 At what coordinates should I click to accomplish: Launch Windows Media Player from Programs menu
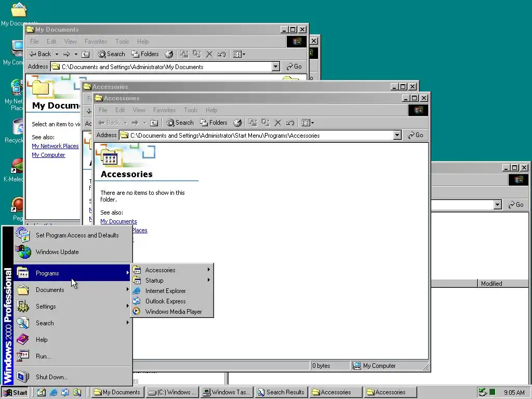[172, 312]
